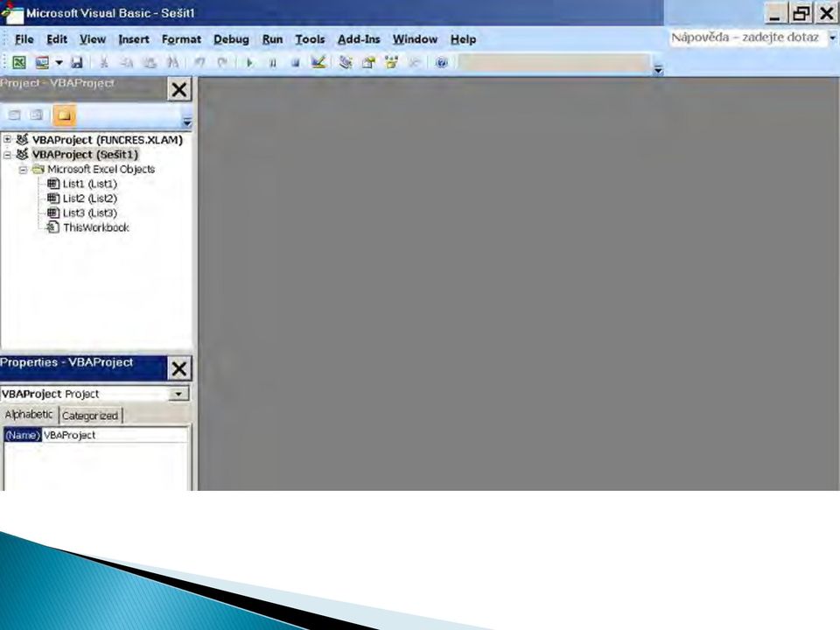Select ThisWorkbook object
This screenshot has height=630, width=840.
click(96, 227)
